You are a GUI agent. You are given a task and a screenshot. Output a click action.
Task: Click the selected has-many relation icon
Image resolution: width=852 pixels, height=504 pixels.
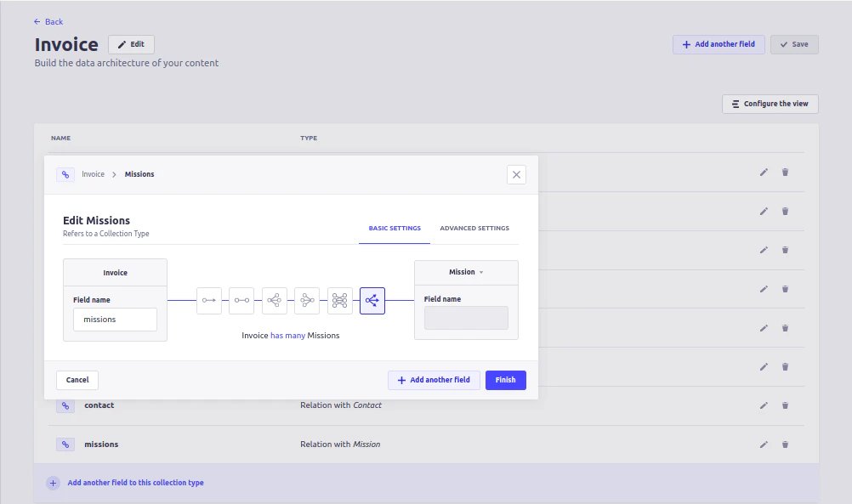pyautogui.click(x=372, y=300)
